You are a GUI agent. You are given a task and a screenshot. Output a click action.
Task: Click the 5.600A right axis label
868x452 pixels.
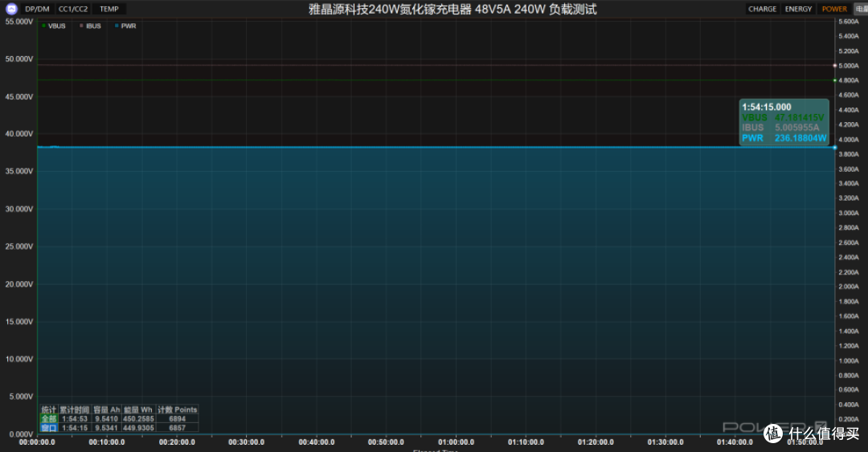849,22
